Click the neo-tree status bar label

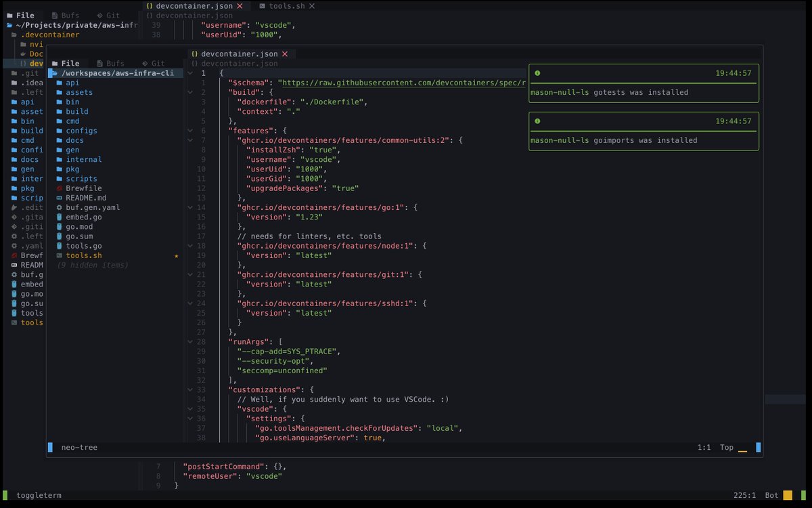point(79,448)
